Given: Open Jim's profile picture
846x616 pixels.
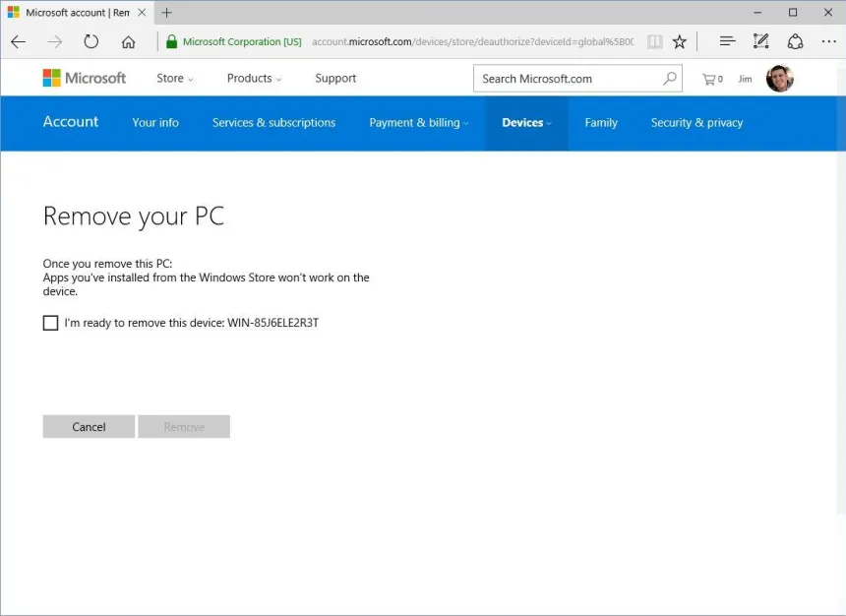Looking at the screenshot, I should [x=779, y=79].
